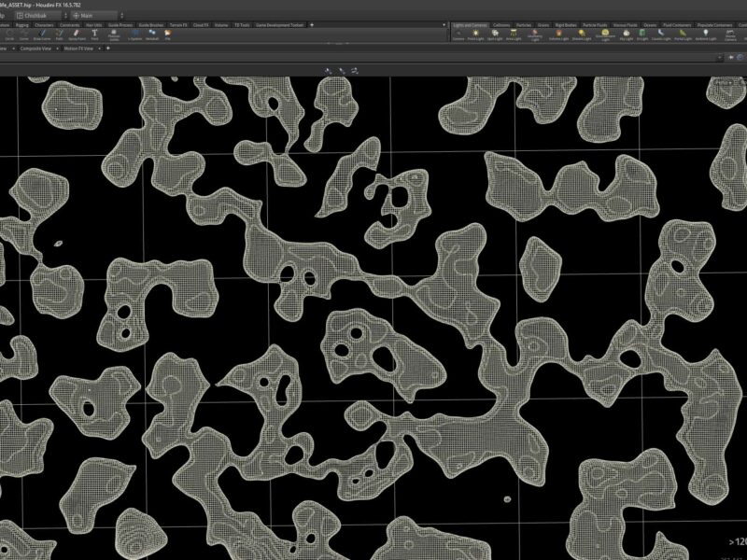747x560 pixels.
Task: Select the Draw Curve shelf tool
Action: 40,35
